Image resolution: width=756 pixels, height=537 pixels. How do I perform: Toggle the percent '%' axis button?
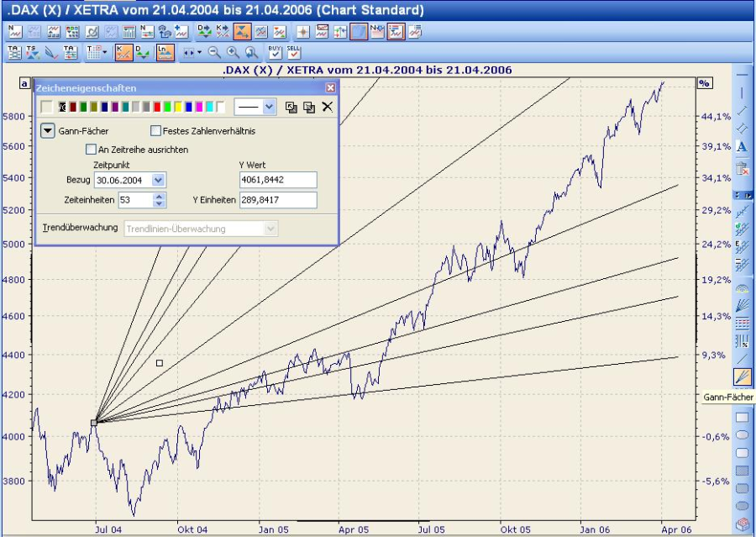point(704,83)
